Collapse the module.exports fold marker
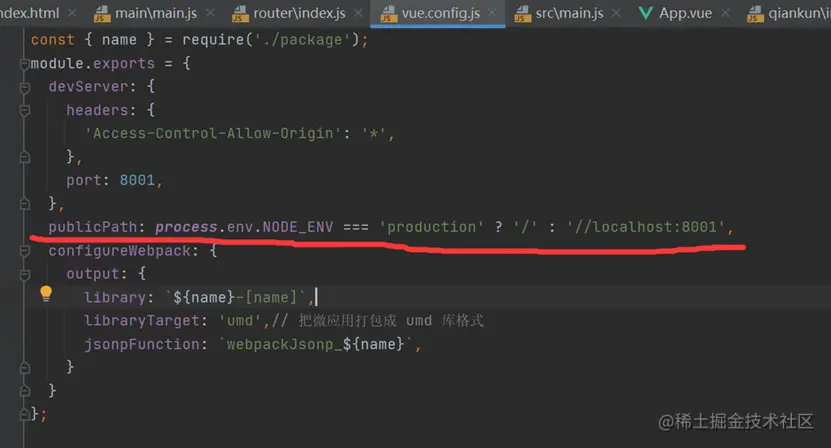 coord(24,64)
